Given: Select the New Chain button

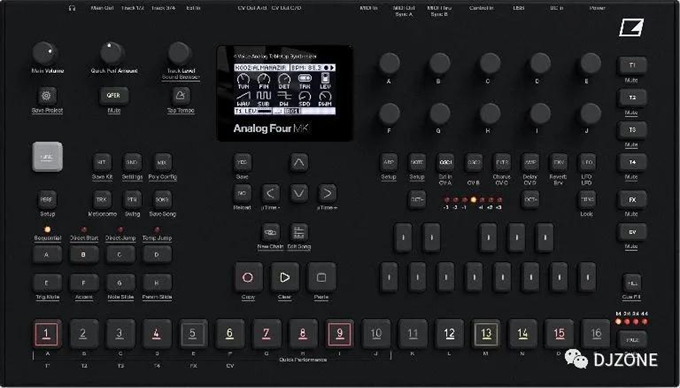Looking at the screenshot, I should click(271, 233).
